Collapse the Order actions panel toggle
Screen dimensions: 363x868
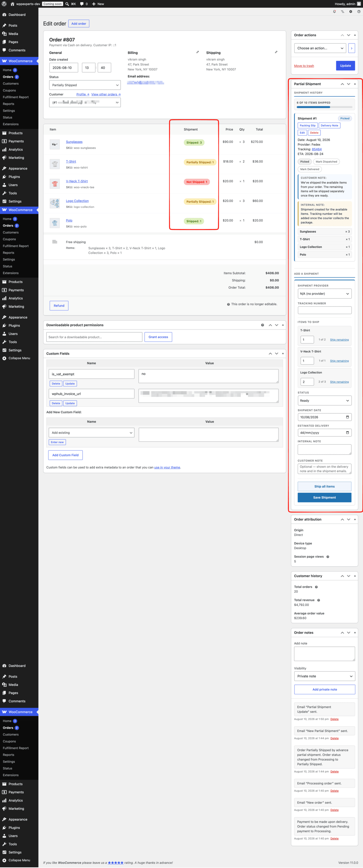(x=355, y=35)
